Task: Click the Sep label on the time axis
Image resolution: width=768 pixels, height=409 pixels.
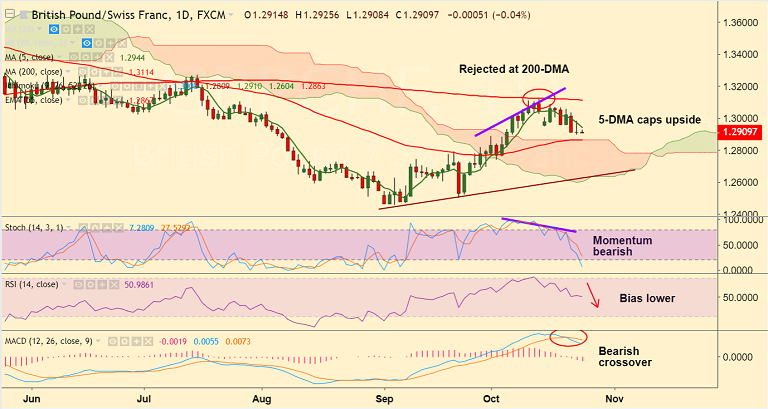Action: pyautogui.click(x=384, y=399)
